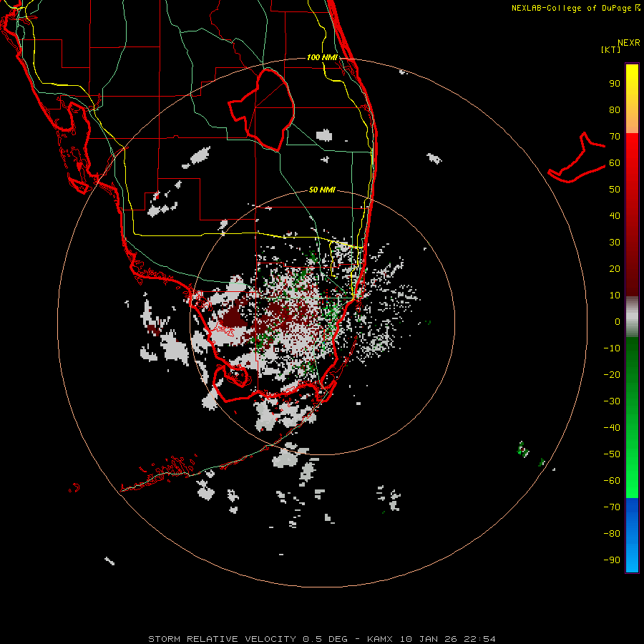The image size is (644, 644).
Task: Click the 20 value on velocity scale
Action: 615,268
